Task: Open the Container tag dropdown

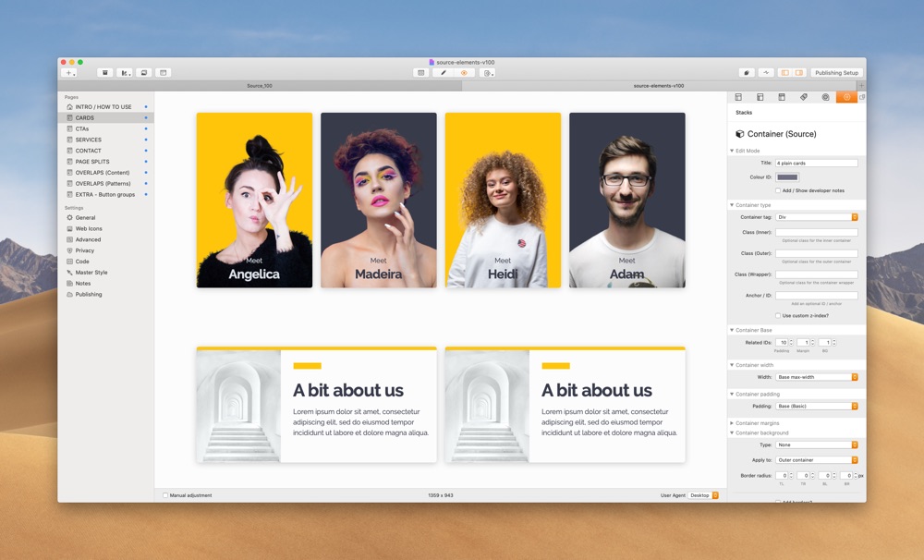Action: point(817,217)
